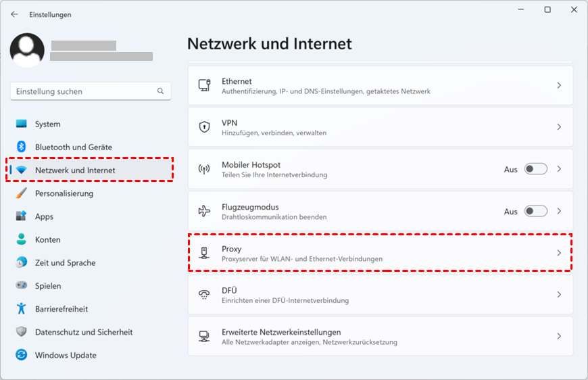Click the VPN shield icon
This screenshot has height=380, width=588.
[x=204, y=127]
